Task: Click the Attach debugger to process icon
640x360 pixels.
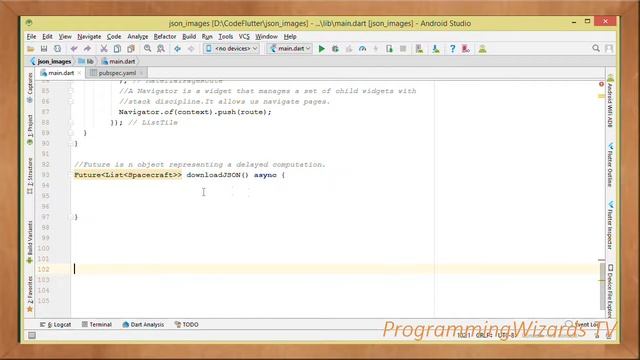Action: pos(389,49)
